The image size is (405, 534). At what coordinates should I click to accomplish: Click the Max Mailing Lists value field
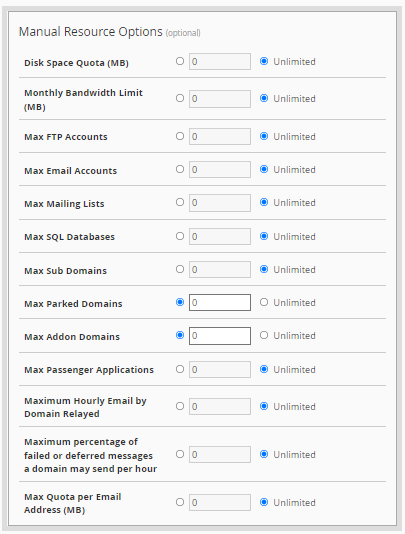coord(220,203)
